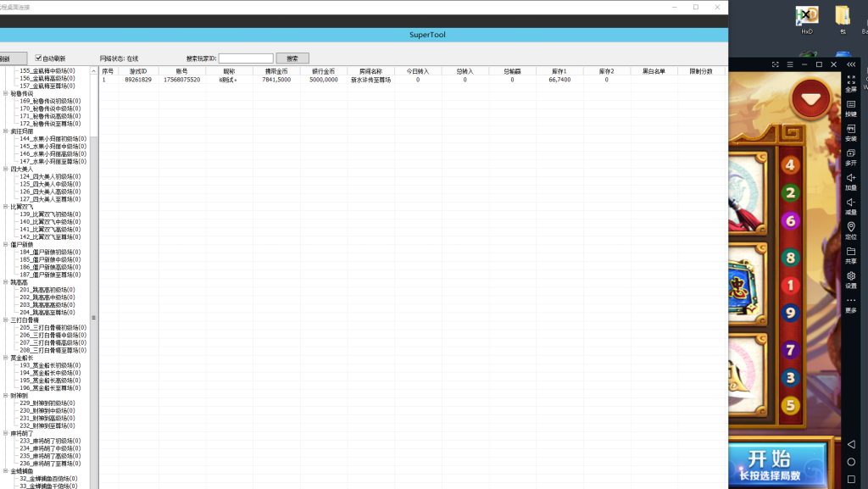Image resolution: width=868 pixels, height=489 pixels.
Task: Click the 库存1 column header
Action: [x=559, y=71]
